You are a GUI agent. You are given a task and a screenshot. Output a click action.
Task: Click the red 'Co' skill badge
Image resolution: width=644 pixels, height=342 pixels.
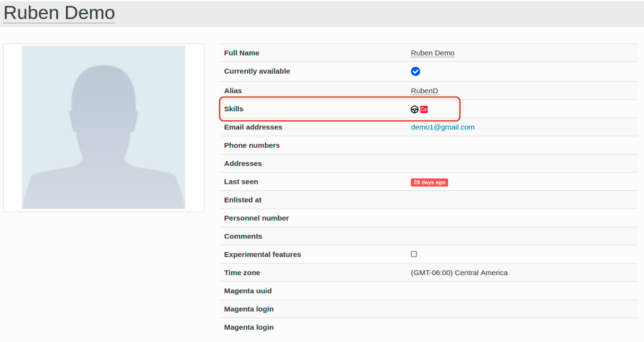click(x=424, y=109)
